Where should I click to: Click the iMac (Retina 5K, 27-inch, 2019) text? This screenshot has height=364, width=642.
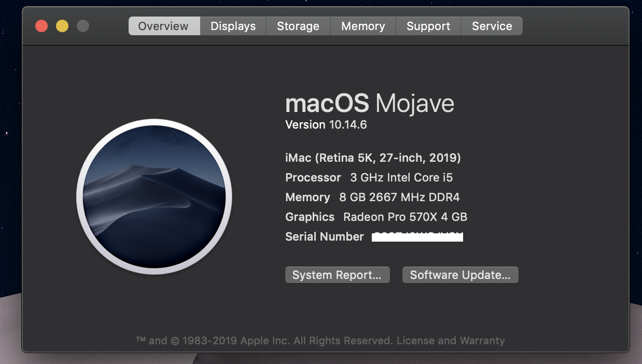tap(373, 158)
